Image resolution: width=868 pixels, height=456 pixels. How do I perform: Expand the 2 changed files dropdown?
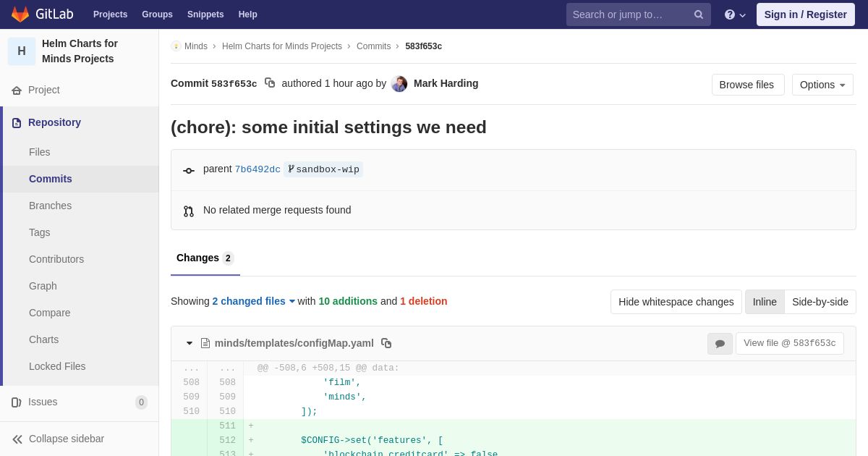click(254, 301)
